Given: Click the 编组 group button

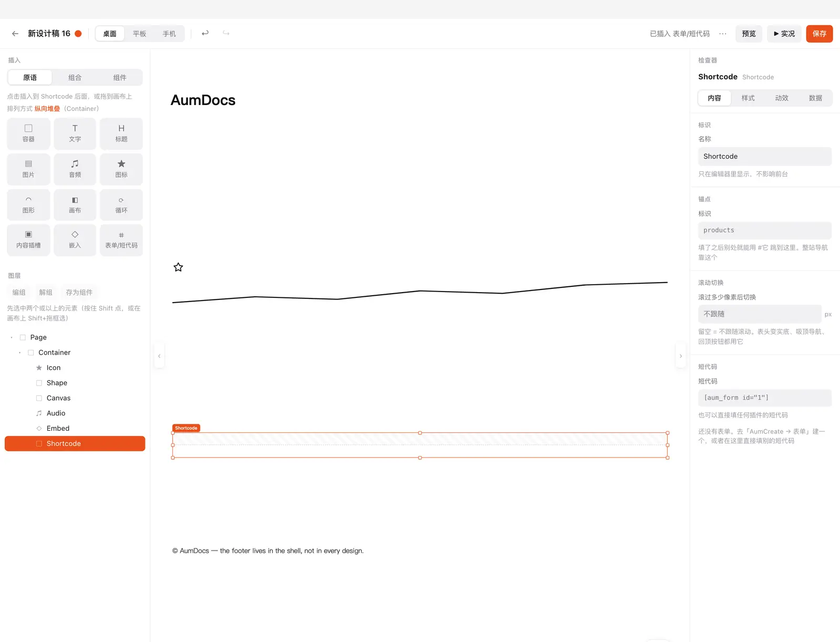Looking at the screenshot, I should 19,292.
